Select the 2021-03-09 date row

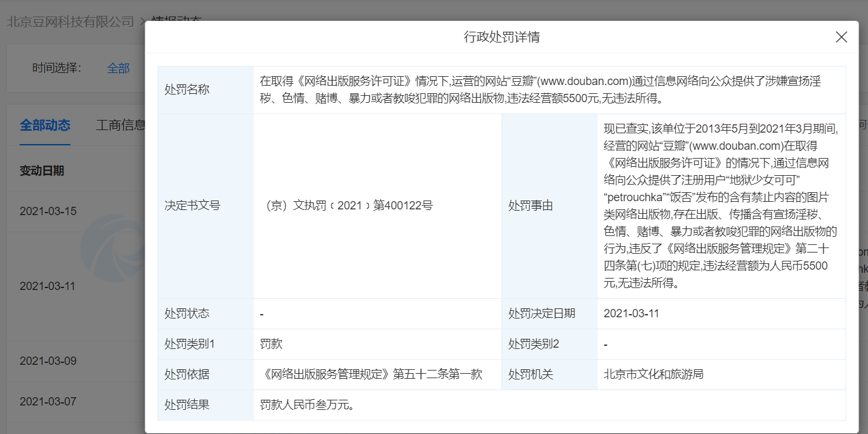(48, 361)
